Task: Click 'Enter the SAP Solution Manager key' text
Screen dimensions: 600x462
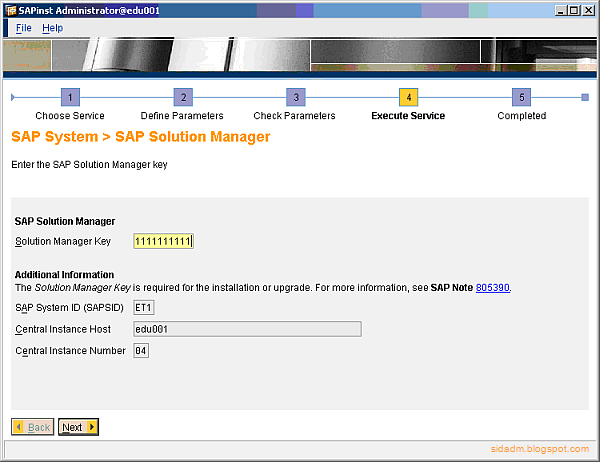Action: click(x=89, y=165)
